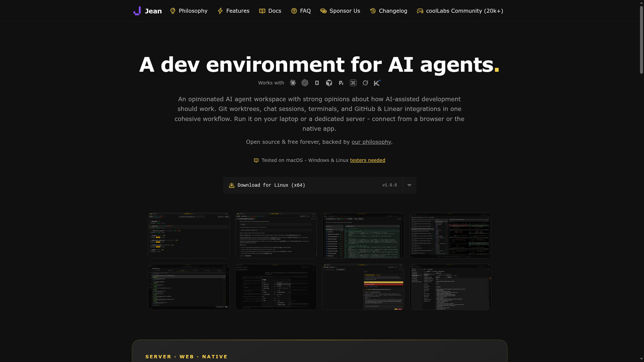Go to the Features nav item
Viewport: 644px width, 362px height.
[x=233, y=11]
